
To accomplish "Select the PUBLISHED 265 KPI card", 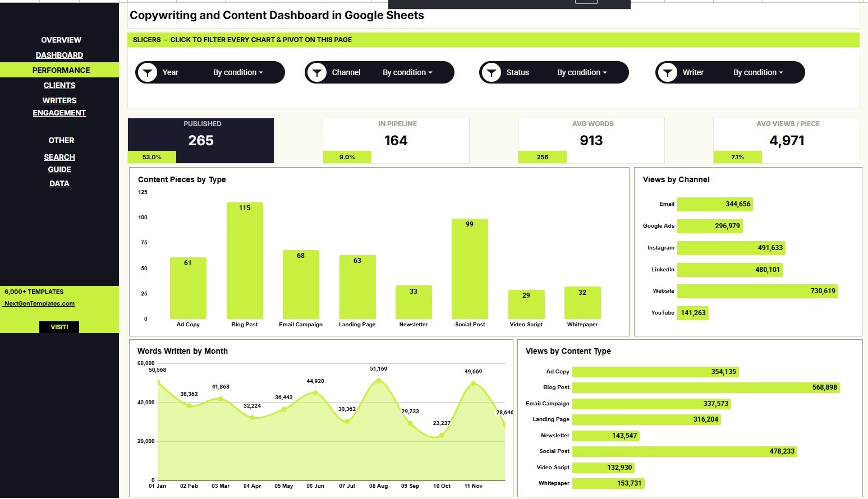I will tap(201, 141).
